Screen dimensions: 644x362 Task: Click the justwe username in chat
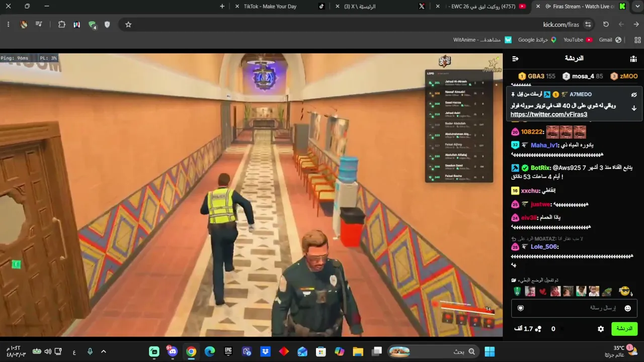tap(540, 205)
